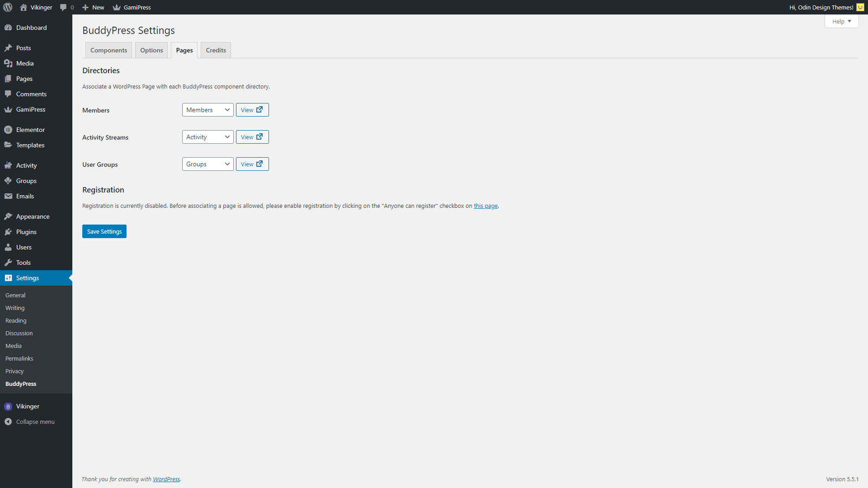Click the "Hi, Odin Design Themes!" account greeting
The height and width of the screenshot is (488, 868).
(x=821, y=8)
